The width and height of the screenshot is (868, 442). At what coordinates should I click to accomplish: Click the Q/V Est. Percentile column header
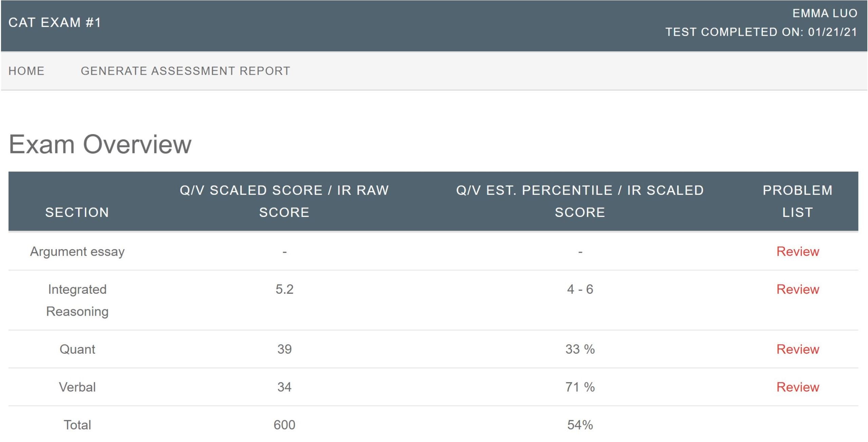pos(580,201)
